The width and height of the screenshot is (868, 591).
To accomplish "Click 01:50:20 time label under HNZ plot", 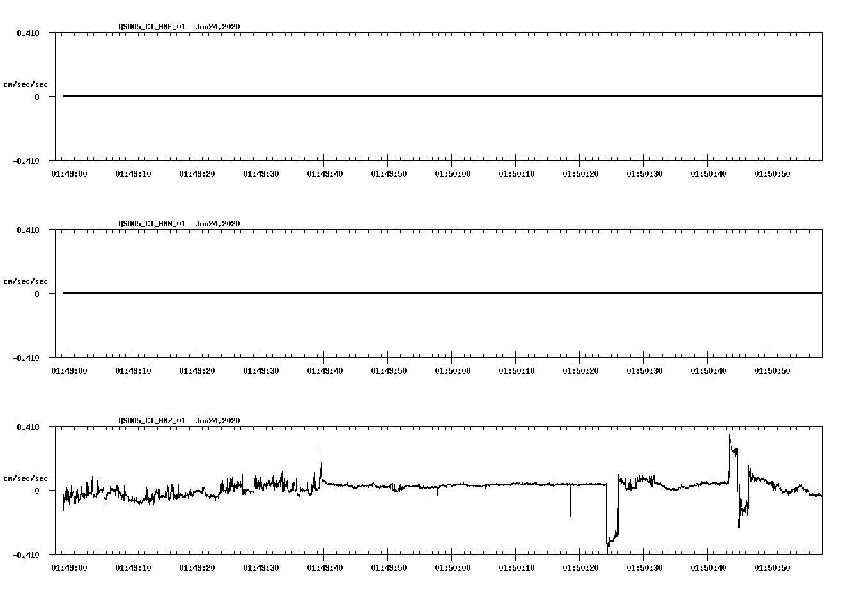I will tap(580, 568).
